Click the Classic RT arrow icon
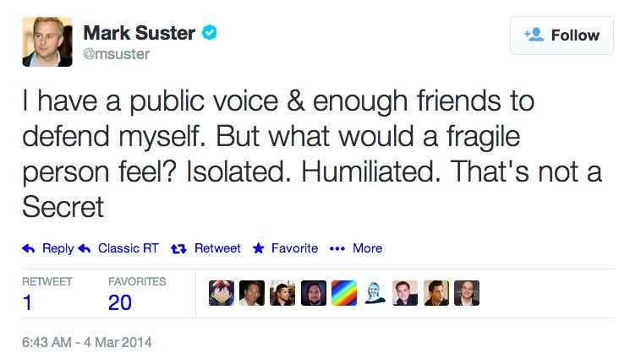 (x=84, y=249)
